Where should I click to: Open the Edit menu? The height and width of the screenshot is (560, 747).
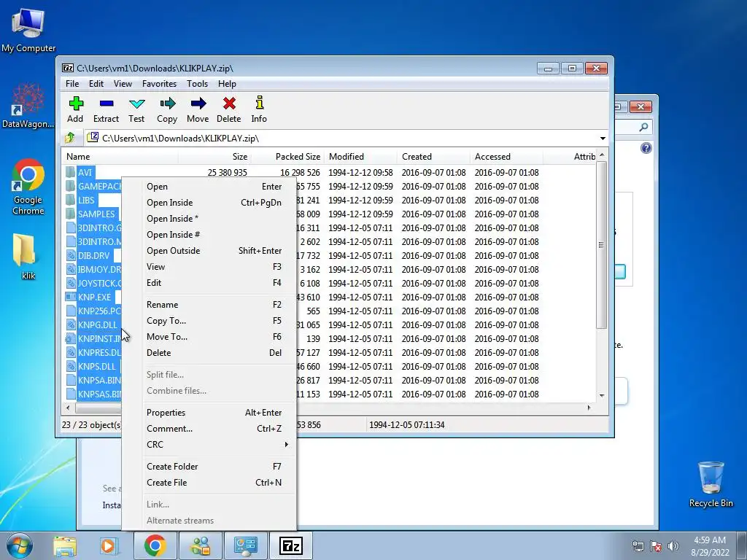96,84
